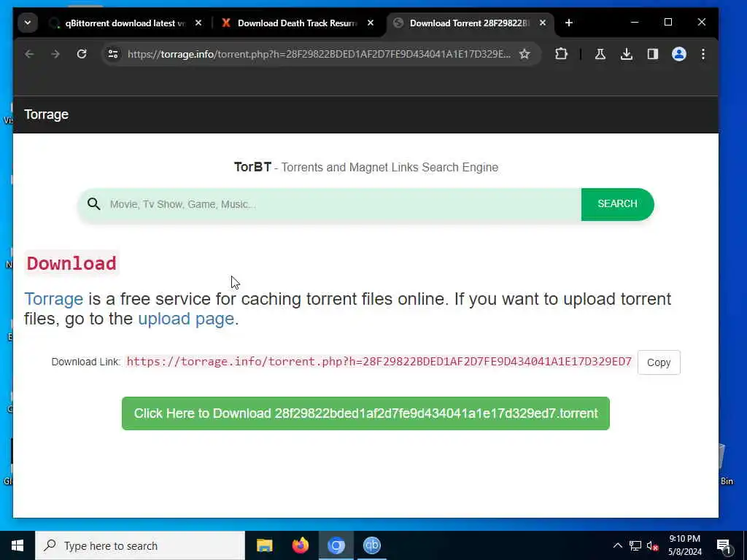The image size is (747, 560).
Task: Open the upload page link
Action: pos(186,319)
